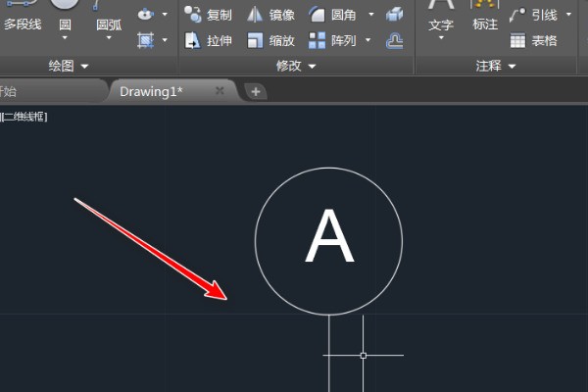Expand the 绘图 (Draw) panel
The height and width of the screenshot is (392, 588).
[69, 66]
